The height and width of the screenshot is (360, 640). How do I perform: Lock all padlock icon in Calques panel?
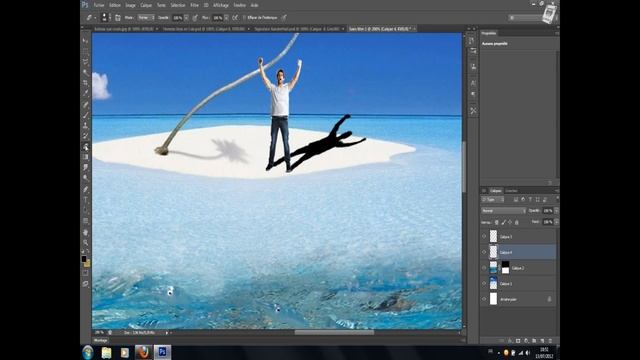(x=517, y=222)
